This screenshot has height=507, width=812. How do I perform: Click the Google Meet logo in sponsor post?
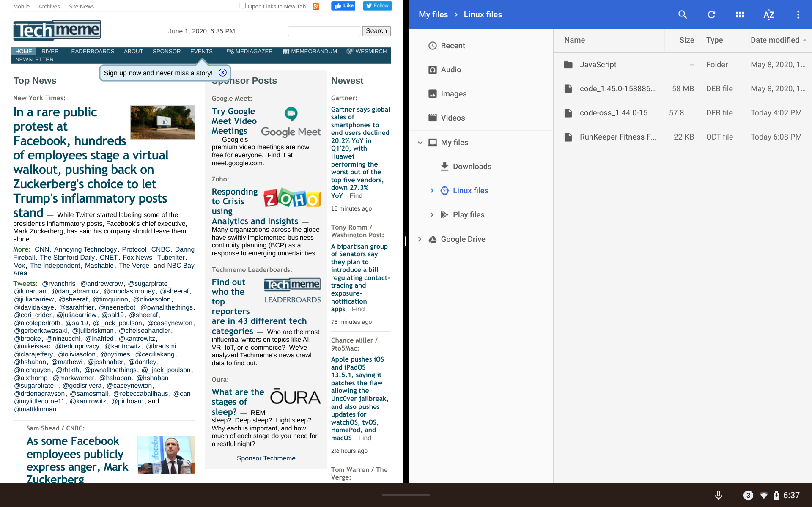pos(291,122)
